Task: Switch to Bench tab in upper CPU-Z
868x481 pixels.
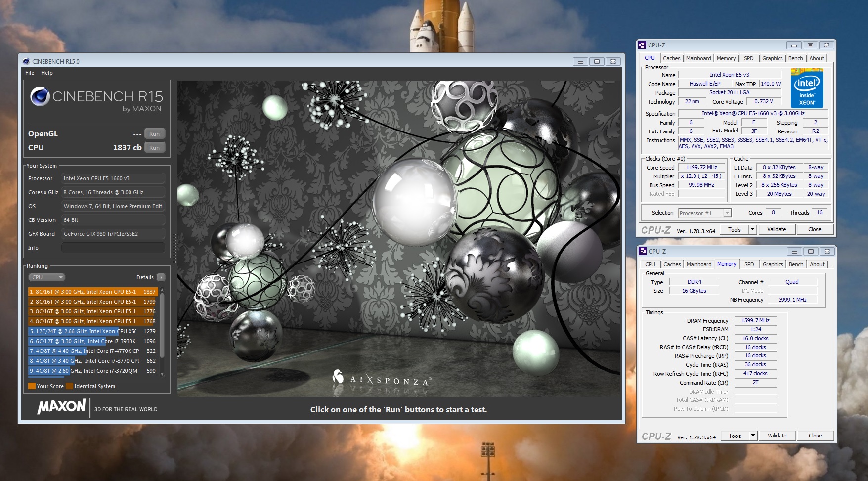Action: point(795,58)
